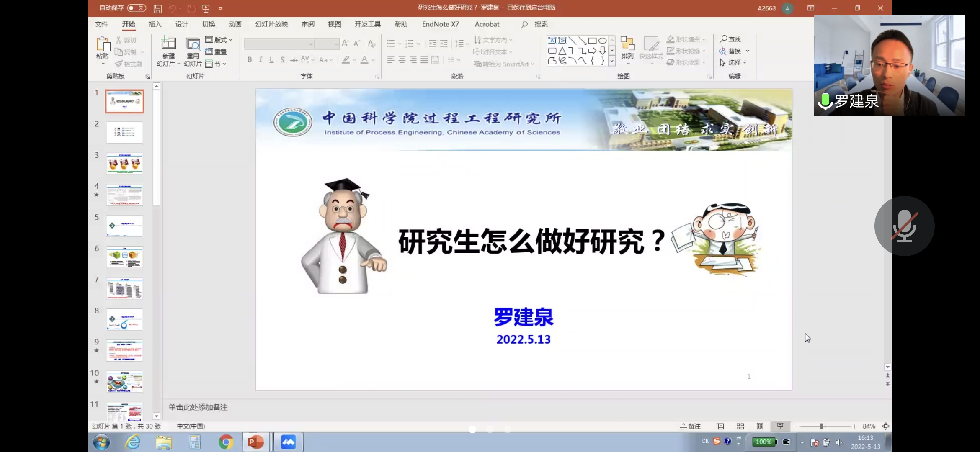This screenshot has height=452, width=980.
Task: Click the Replace button
Action: [731, 51]
